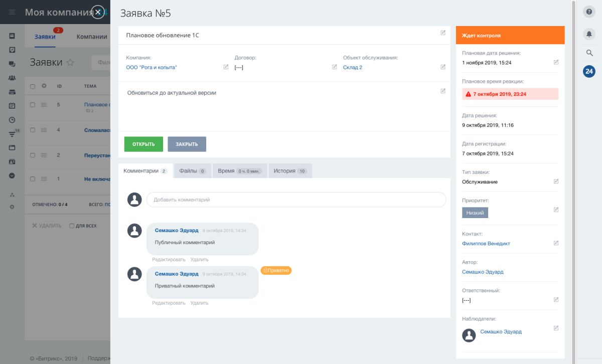Viewport: 602px width, 364px height.
Task: Open the Search magnifier icon
Action: [589, 53]
